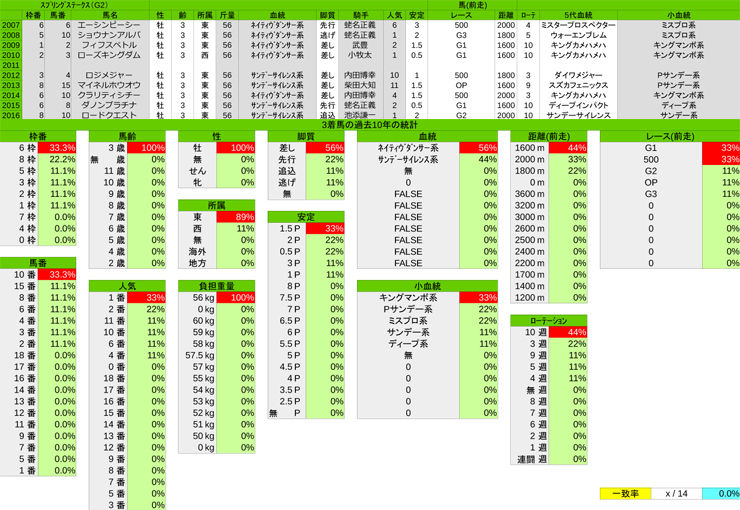Click the 2016 year cell
The height and width of the screenshot is (510, 740).
(x=11, y=115)
